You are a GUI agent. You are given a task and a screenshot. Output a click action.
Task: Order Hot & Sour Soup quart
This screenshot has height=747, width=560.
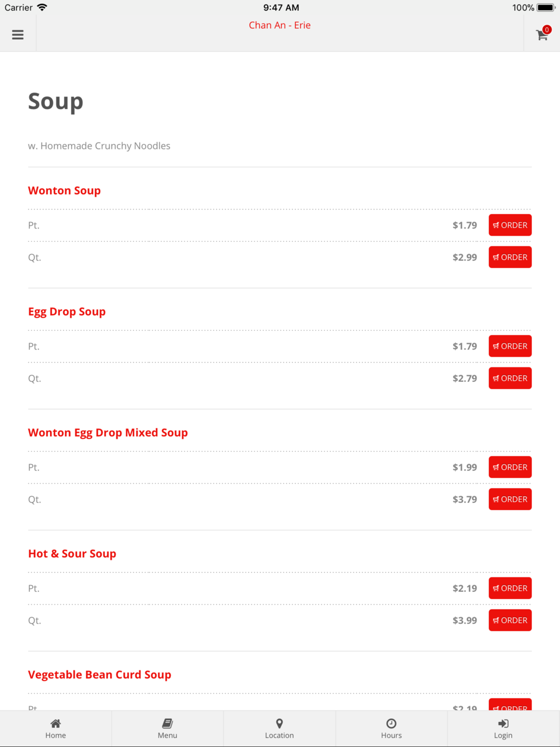click(x=510, y=620)
